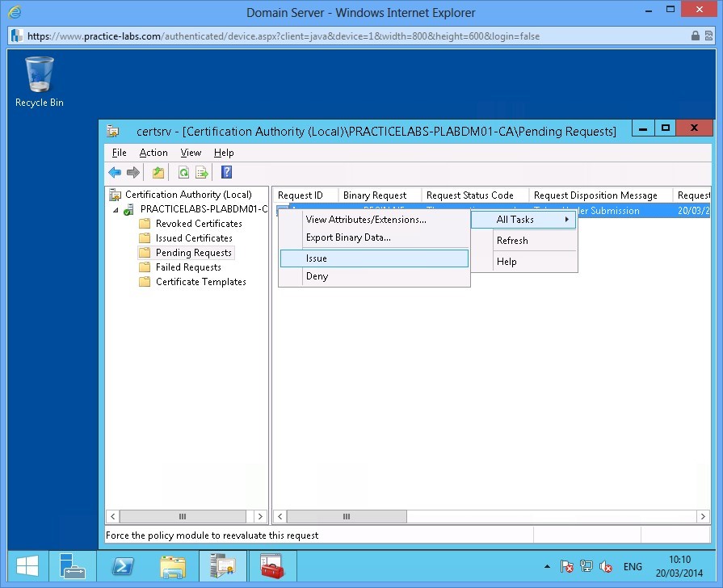This screenshot has height=588, width=723.
Task: Click ENG to change input language
Action: point(633,567)
